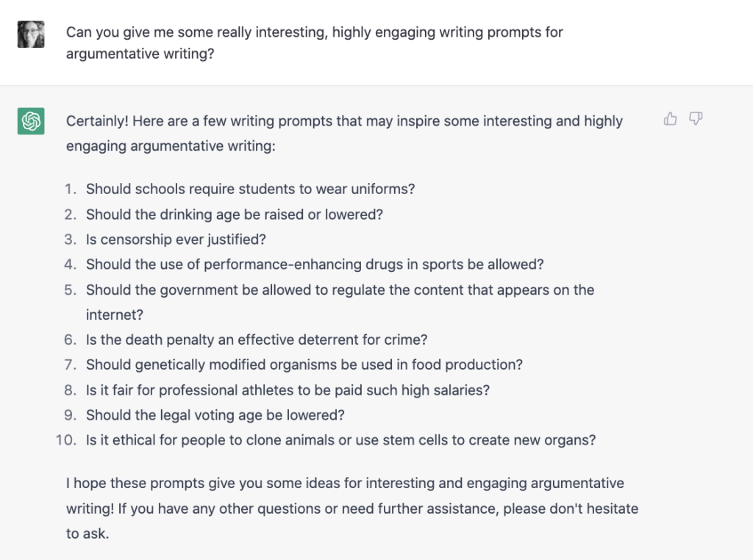The width and height of the screenshot is (753, 560).
Task: Select the genetically modified organisms prompt
Action: tap(304, 365)
